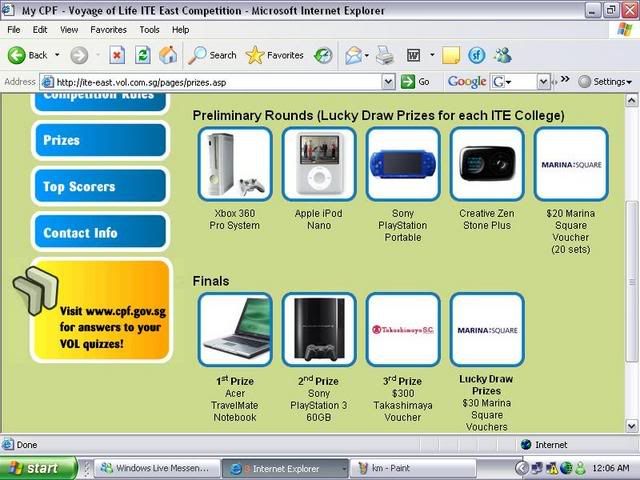Expand the Google search box dropdown
This screenshot has height=480, width=640.
point(543,82)
